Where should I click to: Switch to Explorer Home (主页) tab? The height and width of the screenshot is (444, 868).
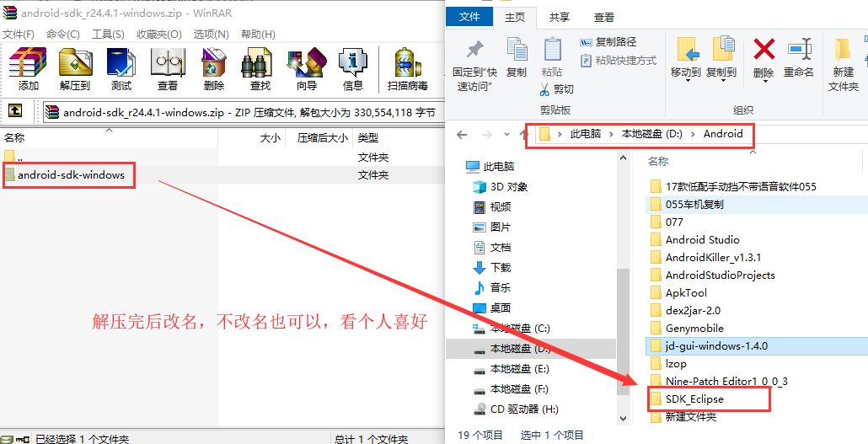pos(515,17)
